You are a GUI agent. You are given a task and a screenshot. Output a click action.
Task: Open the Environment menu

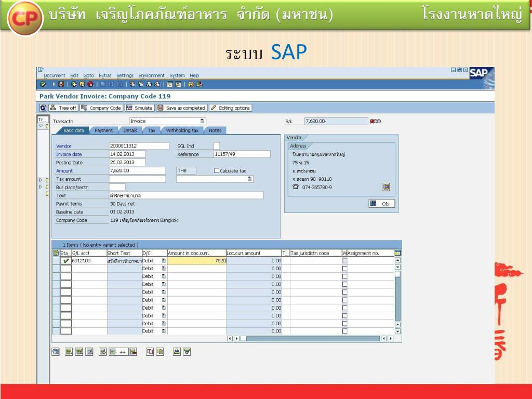(151, 76)
